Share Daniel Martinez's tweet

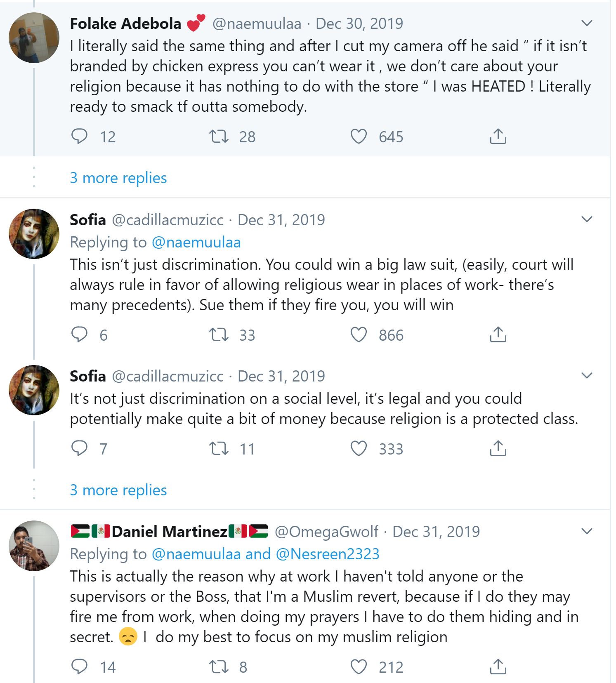[x=498, y=667]
